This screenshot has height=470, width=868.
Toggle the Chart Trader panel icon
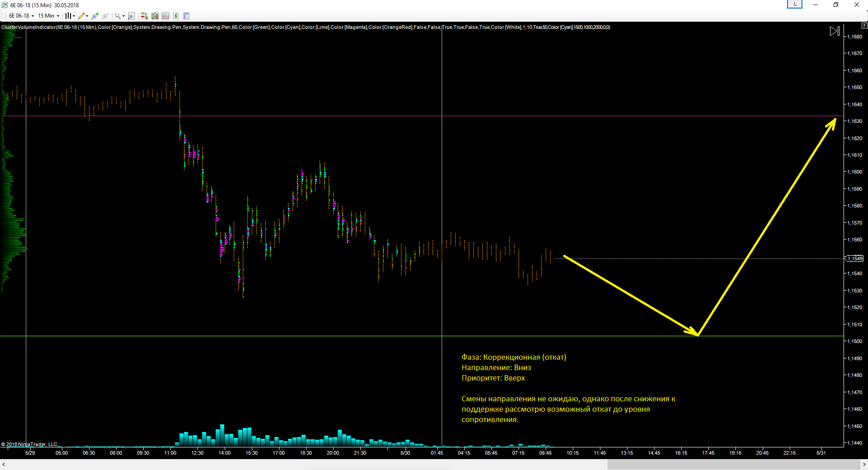click(x=144, y=16)
